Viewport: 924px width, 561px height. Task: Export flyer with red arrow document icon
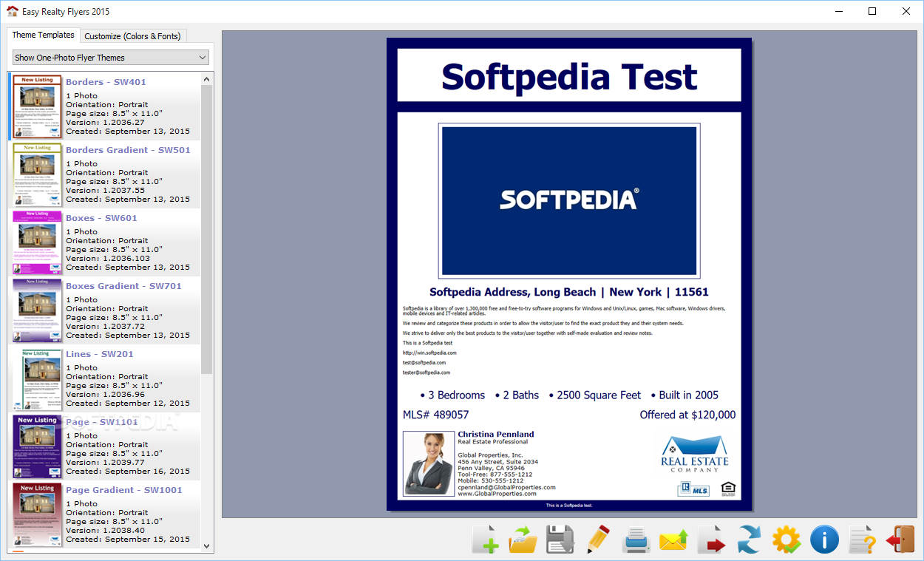click(x=711, y=540)
